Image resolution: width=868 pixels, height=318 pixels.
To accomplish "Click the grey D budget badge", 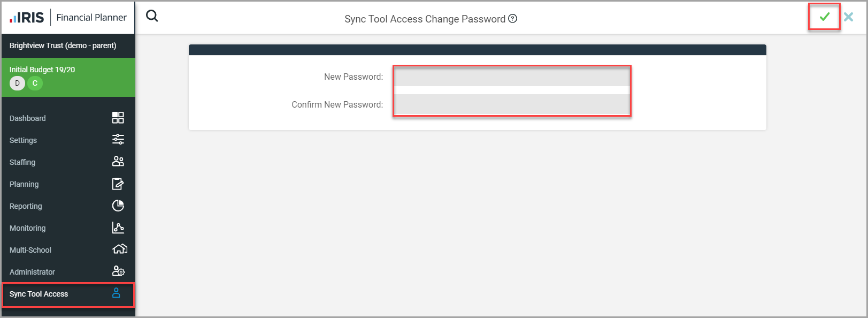I will (17, 84).
